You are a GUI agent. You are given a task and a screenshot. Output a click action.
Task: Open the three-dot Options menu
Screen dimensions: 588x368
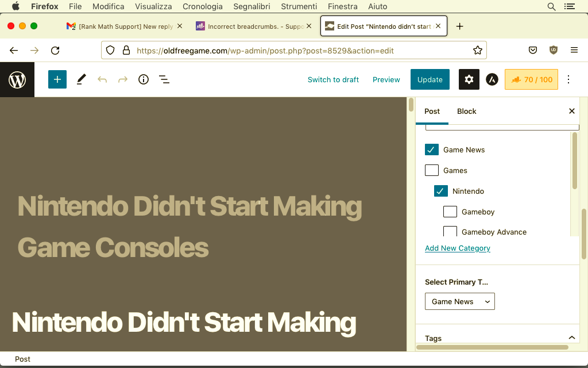[x=568, y=79]
